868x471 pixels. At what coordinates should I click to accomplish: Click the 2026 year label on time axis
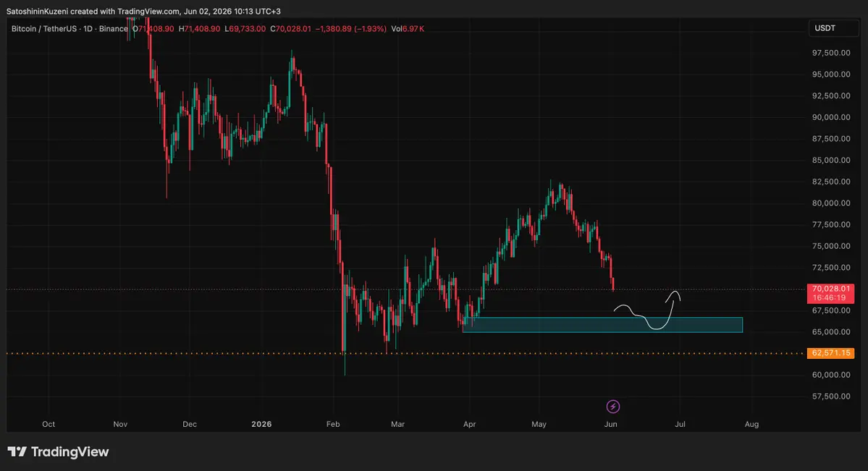click(x=261, y=424)
